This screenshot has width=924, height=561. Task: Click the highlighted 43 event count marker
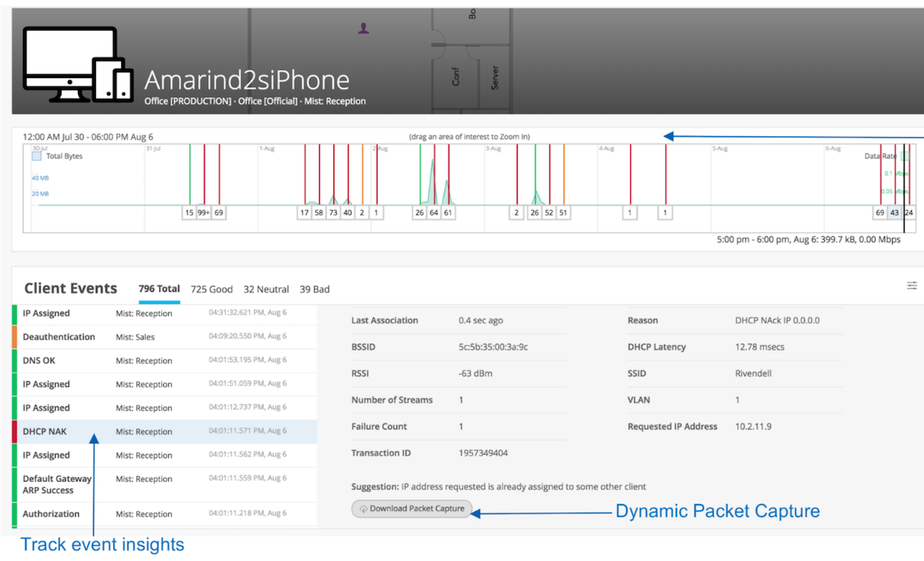[x=894, y=213]
